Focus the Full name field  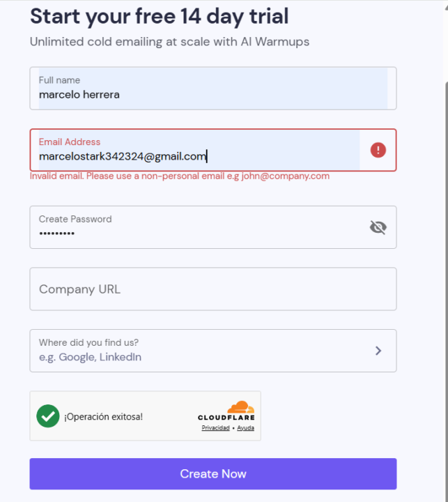pos(213,89)
